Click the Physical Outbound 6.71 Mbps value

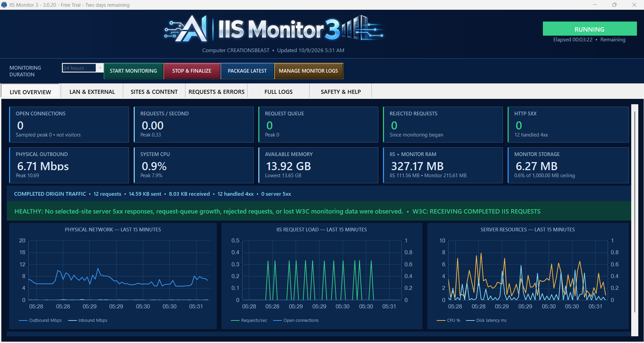coord(43,166)
